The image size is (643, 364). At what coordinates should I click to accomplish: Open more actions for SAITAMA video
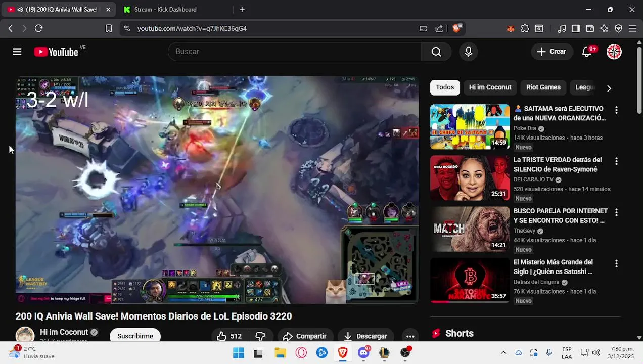(616, 110)
